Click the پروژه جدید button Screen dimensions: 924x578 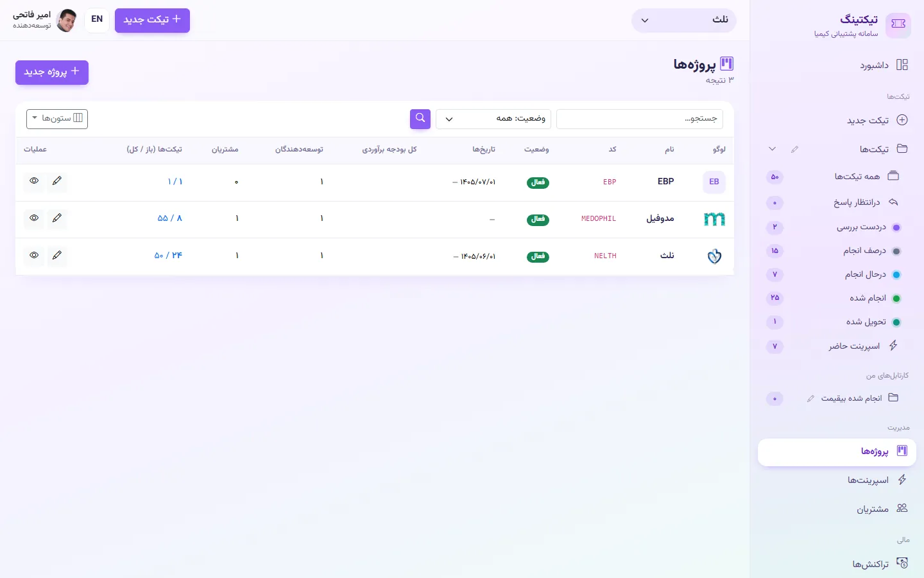[x=52, y=73]
